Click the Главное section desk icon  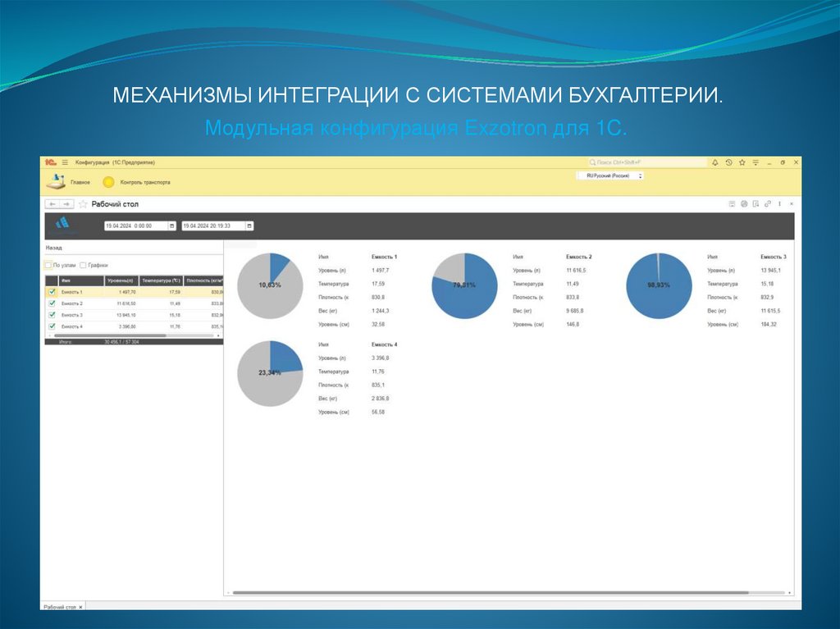[x=56, y=181]
